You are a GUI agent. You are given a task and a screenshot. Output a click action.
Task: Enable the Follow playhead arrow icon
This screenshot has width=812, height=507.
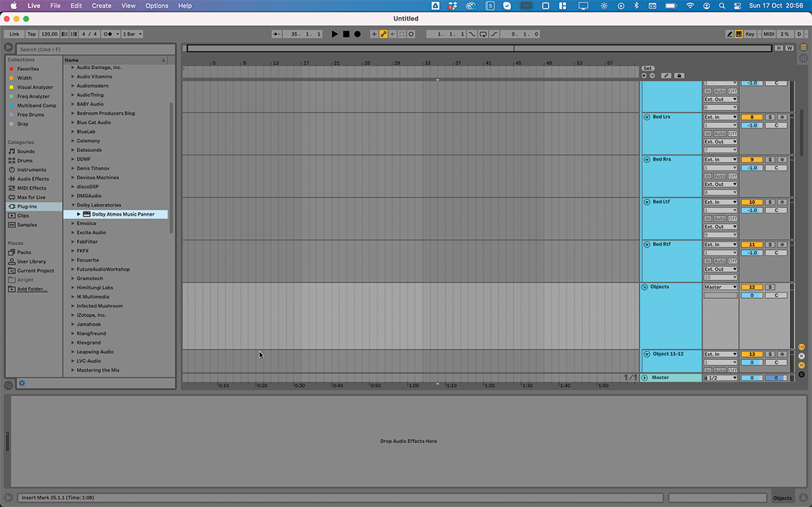[393, 34]
